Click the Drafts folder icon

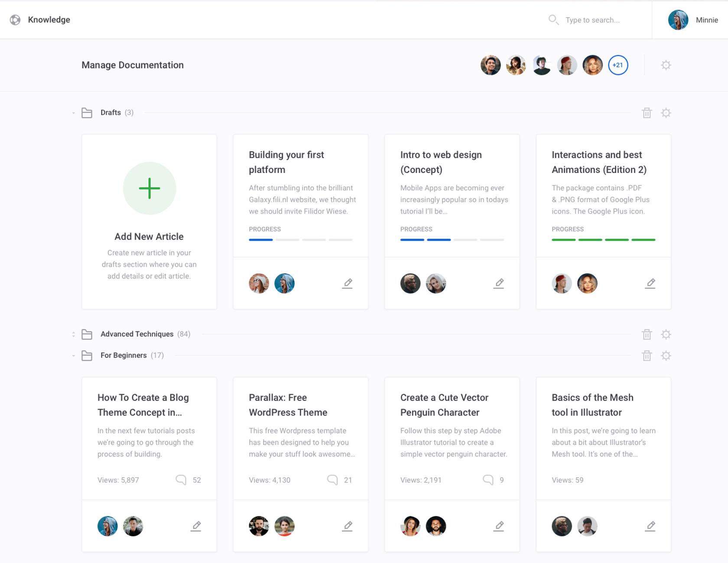click(87, 112)
